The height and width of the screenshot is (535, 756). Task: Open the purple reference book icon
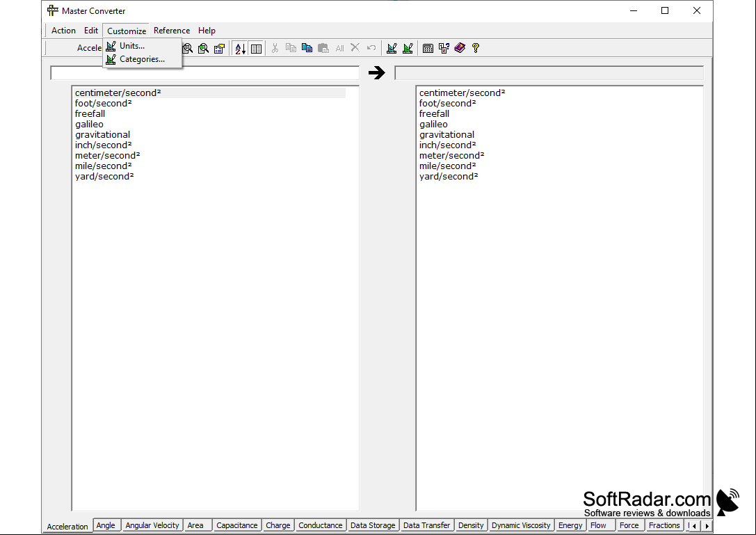point(460,48)
